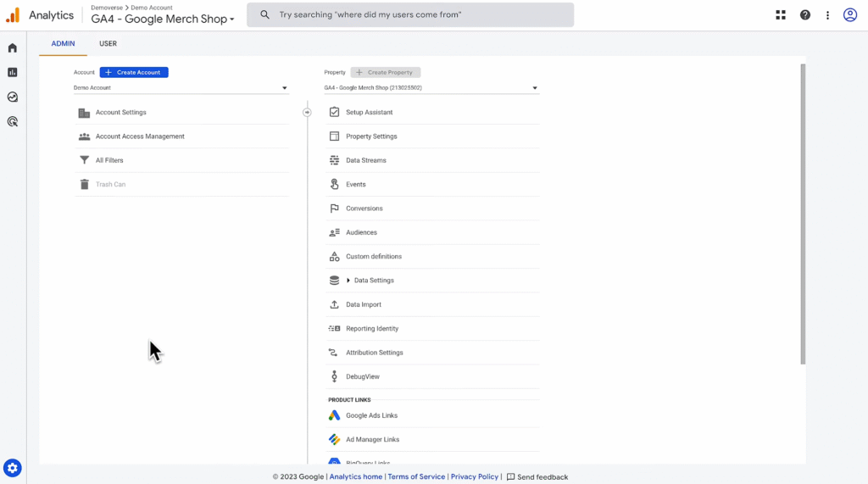Click the DebugView icon
The width and height of the screenshot is (868, 484).
pyautogui.click(x=334, y=376)
